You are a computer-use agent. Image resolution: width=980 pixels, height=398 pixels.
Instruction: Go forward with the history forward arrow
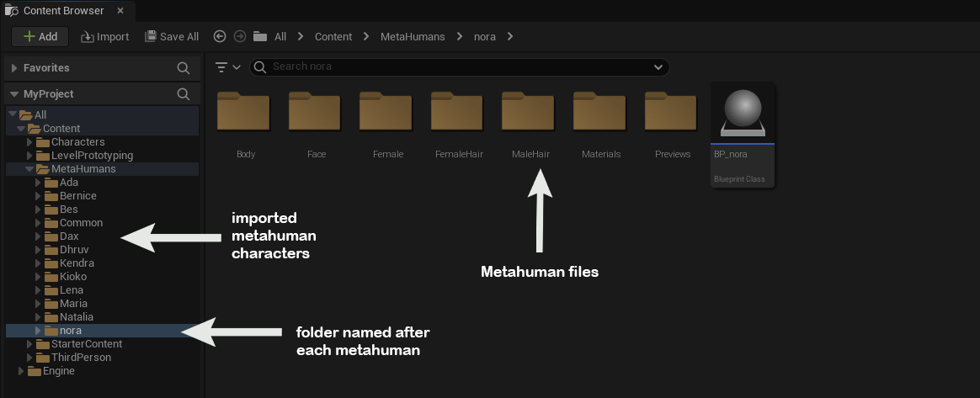[x=239, y=36]
